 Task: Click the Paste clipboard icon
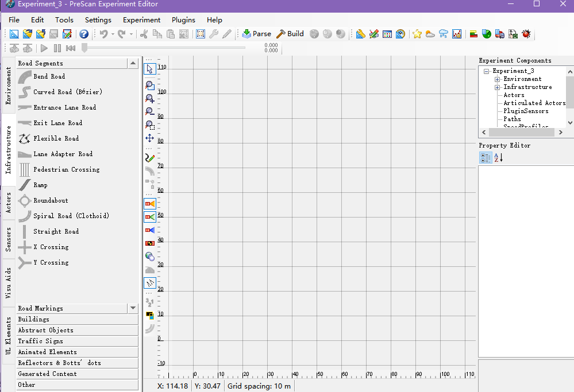click(171, 34)
